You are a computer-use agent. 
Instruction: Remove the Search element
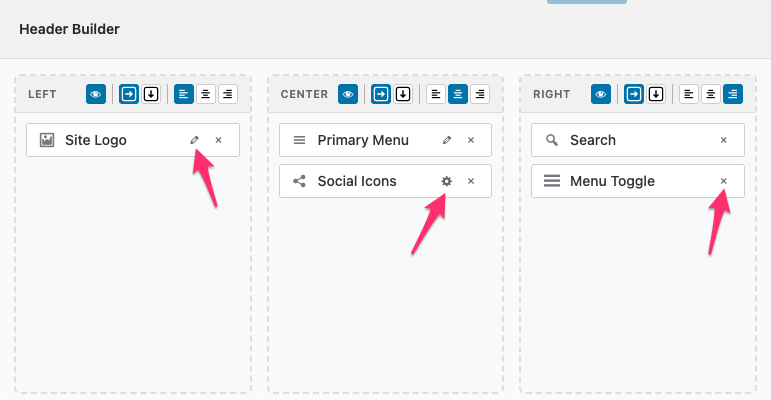(724, 140)
